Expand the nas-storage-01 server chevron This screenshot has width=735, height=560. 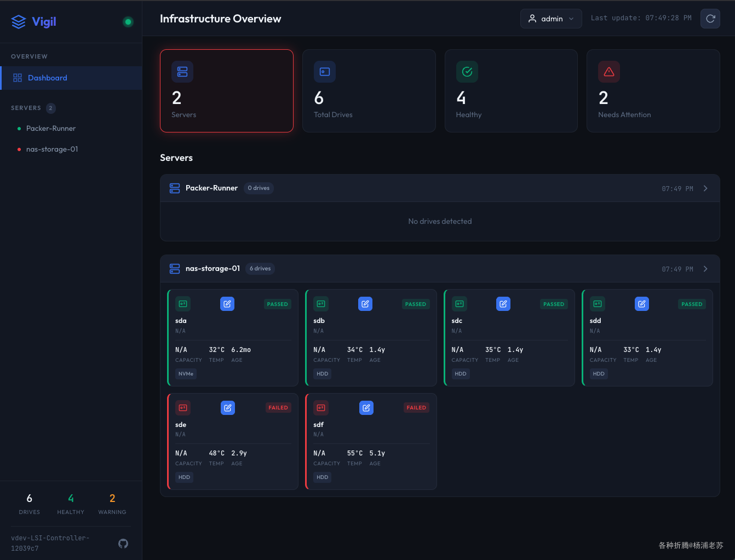click(x=705, y=269)
